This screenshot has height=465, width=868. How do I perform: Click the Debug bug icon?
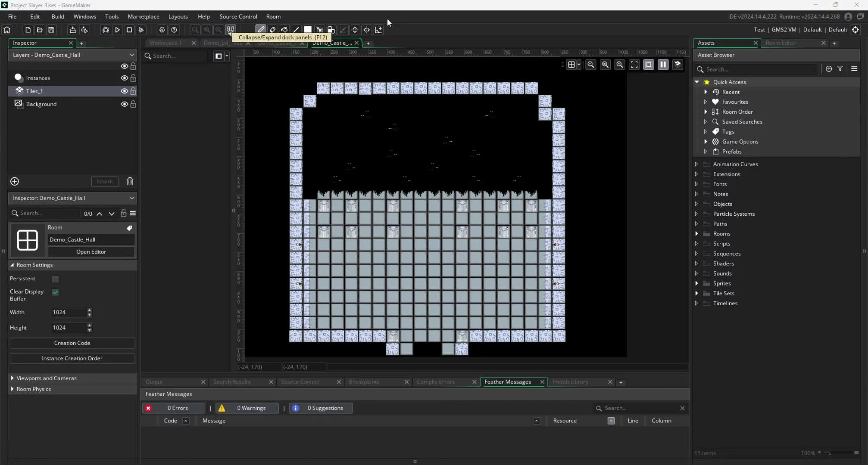click(106, 30)
